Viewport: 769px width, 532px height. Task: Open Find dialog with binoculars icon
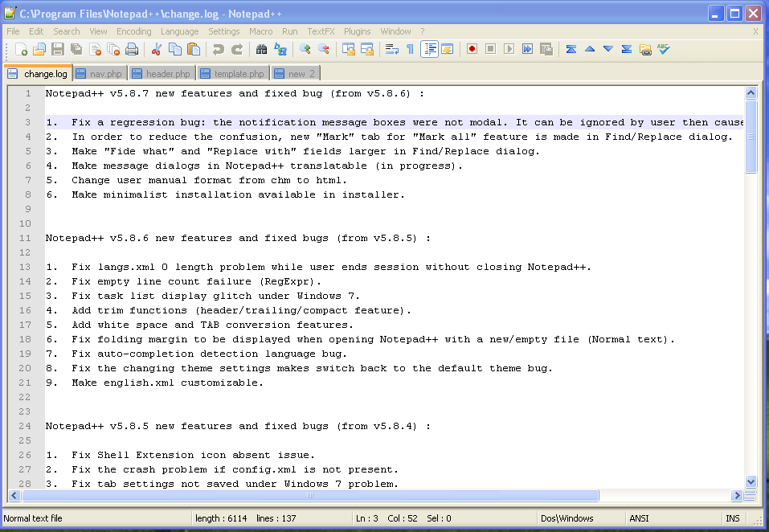click(262, 49)
